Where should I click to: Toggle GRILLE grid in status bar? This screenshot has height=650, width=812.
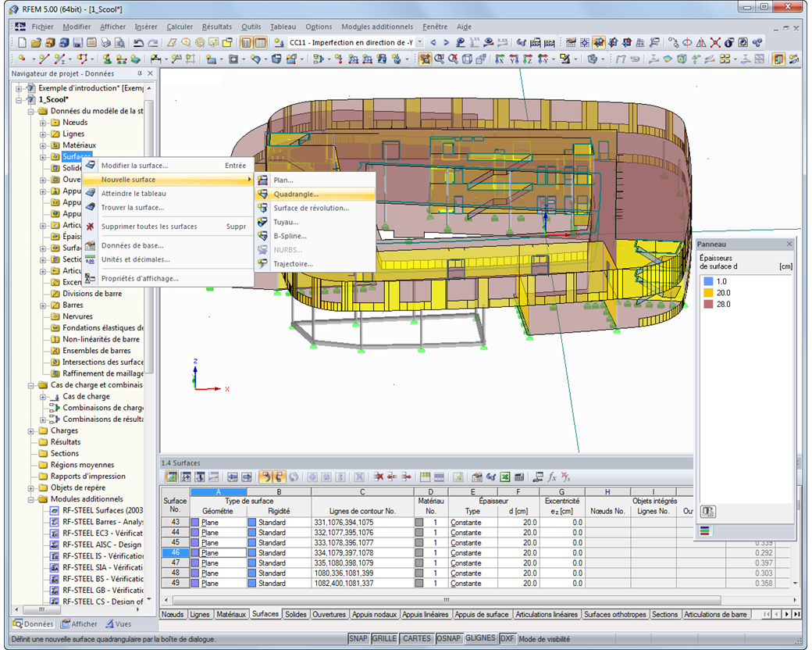384,638
